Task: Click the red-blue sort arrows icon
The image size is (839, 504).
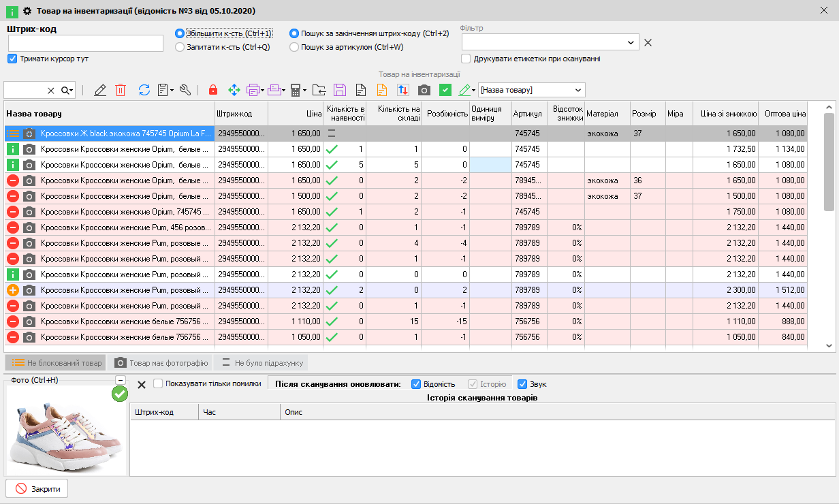Action: [403, 90]
